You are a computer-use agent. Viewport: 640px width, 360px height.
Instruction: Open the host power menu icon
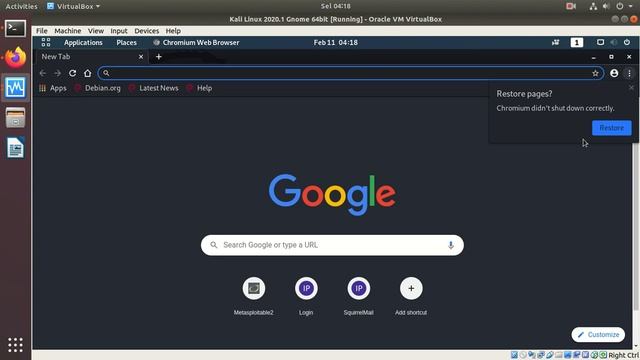click(x=620, y=6)
